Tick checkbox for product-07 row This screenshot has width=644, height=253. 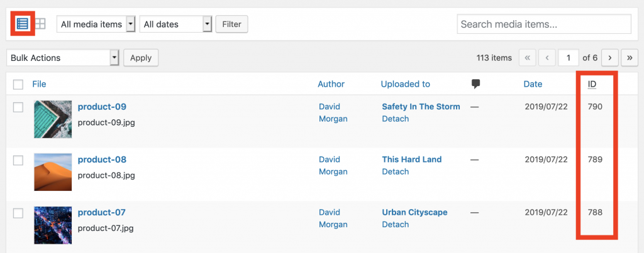tap(18, 213)
